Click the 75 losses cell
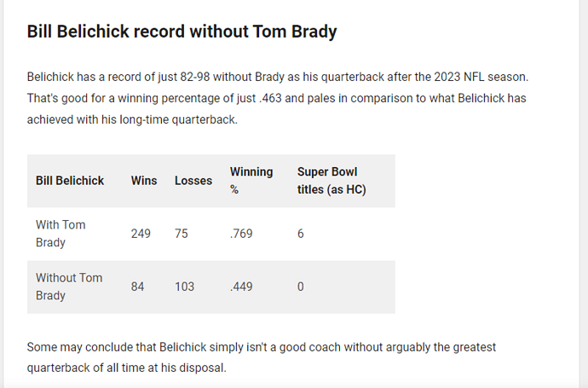The width and height of the screenshot is (588, 388). pos(182,234)
